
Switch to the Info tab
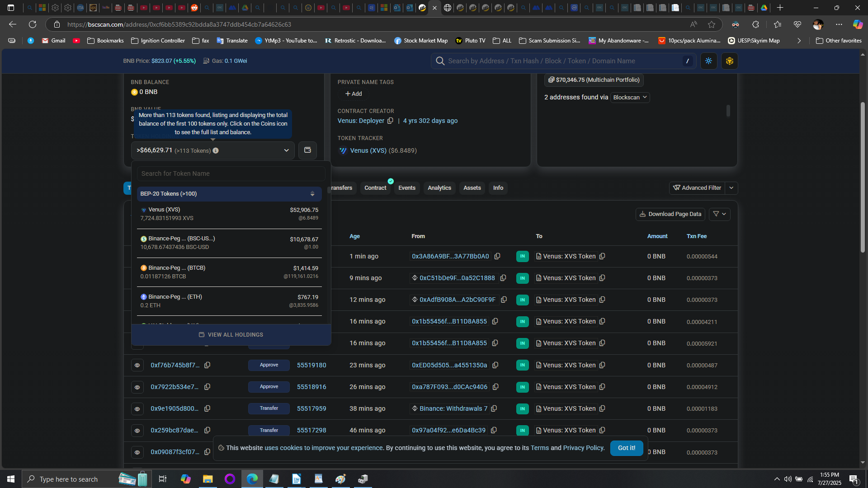tap(498, 188)
